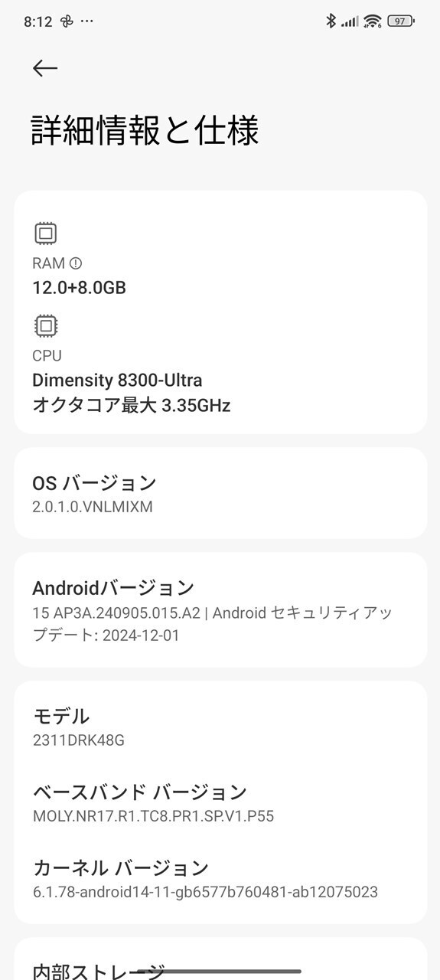Tap the Bluetooth status icon
Screen dimensions: 440x980
[331, 21]
